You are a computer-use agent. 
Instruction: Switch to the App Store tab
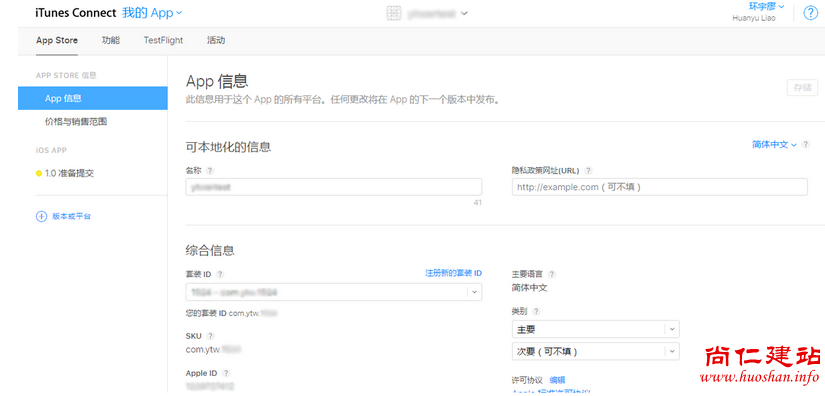pos(57,40)
